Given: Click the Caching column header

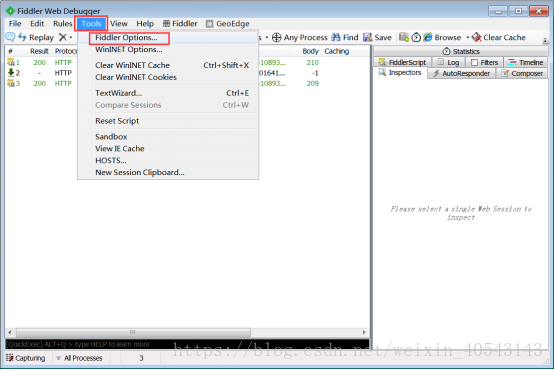Looking at the screenshot, I should pyautogui.click(x=337, y=51).
